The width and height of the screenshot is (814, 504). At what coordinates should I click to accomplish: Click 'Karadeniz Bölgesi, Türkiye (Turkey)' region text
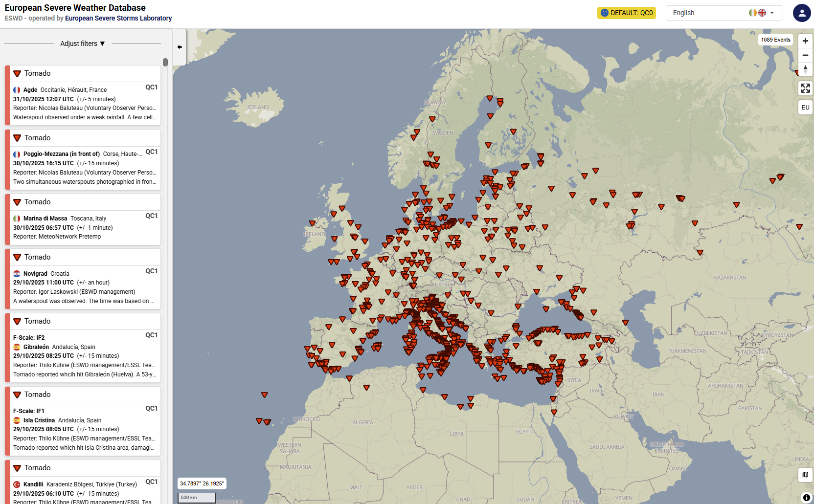coord(91,484)
